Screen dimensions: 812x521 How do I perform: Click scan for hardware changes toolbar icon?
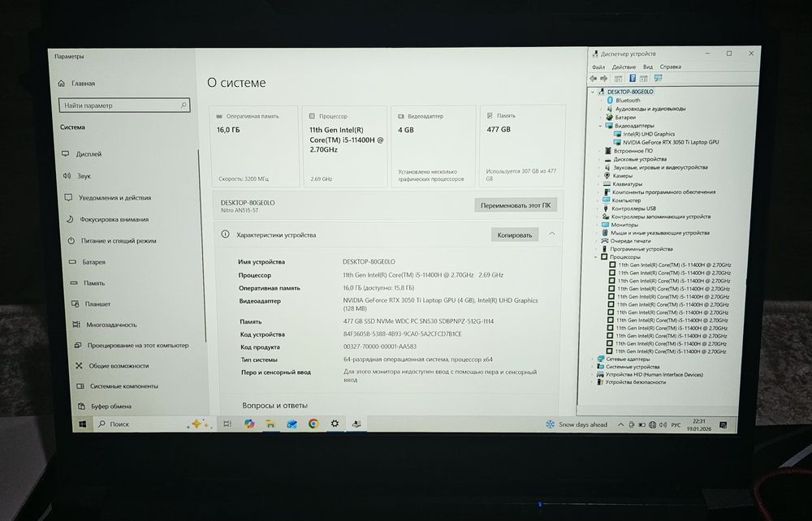658,78
